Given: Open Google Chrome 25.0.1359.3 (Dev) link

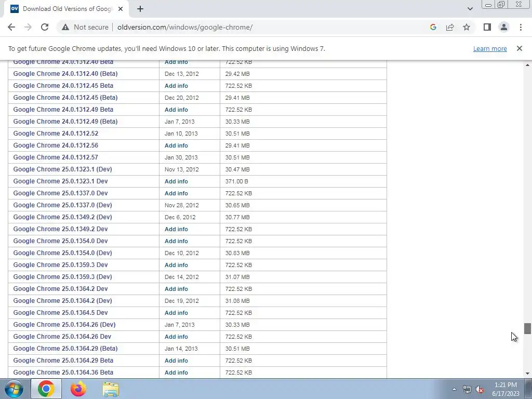Looking at the screenshot, I should (x=62, y=276).
